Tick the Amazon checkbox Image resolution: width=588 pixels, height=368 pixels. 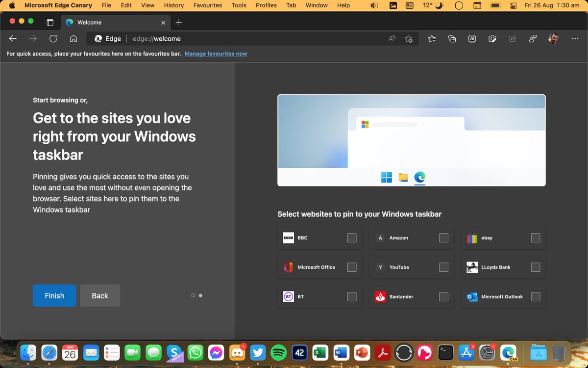pyautogui.click(x=443, y=238)
